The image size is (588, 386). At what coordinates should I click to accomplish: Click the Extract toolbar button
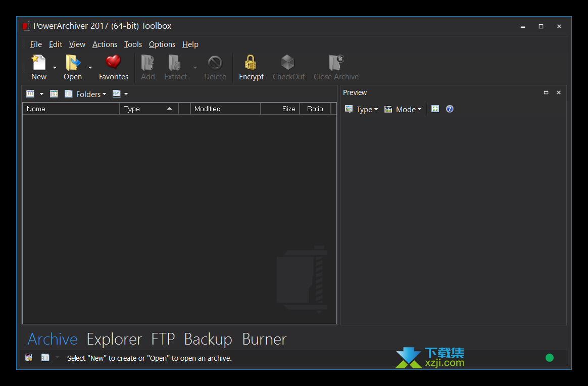pos(175,68)
